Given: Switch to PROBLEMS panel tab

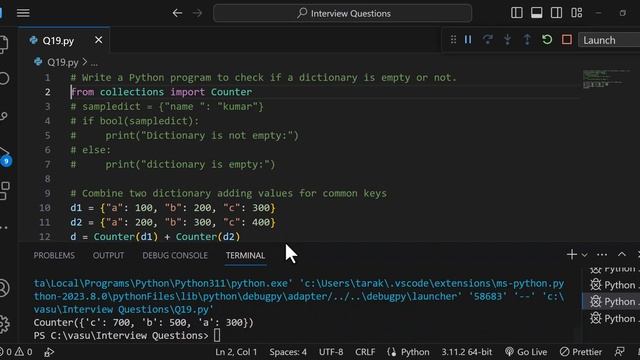Looking at the screenshot, I should point(54,256).
